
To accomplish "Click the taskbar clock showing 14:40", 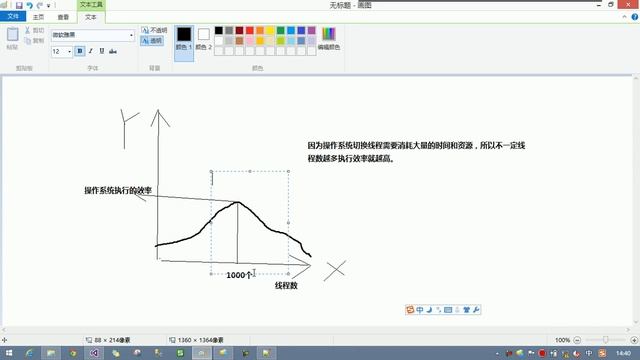I will 623,353.
